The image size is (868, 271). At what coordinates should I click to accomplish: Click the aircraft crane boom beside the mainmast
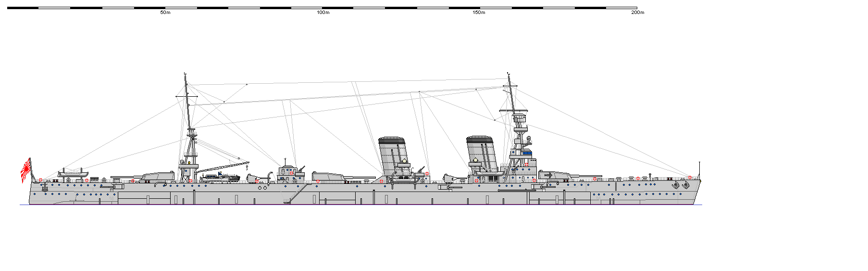[x=223, y=167]
